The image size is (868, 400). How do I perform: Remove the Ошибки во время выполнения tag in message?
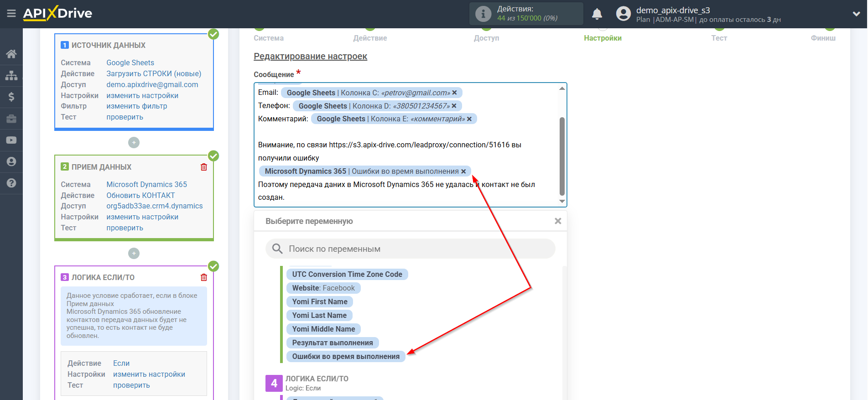[x=463, y=171]
